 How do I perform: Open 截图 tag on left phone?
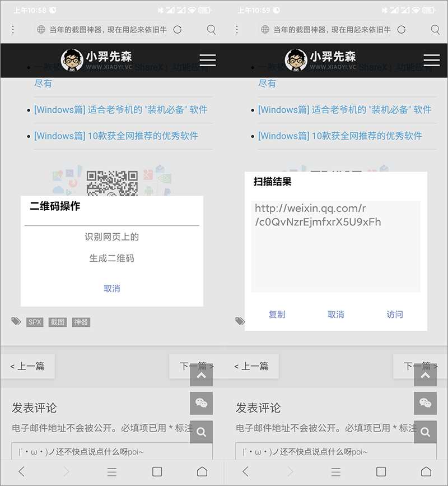pyautogui.click(x=58, y=322)
